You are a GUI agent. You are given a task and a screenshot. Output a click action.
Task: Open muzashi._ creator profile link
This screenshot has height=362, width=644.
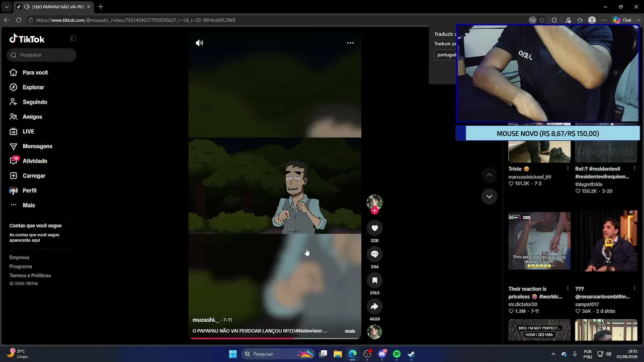point(205,320)
